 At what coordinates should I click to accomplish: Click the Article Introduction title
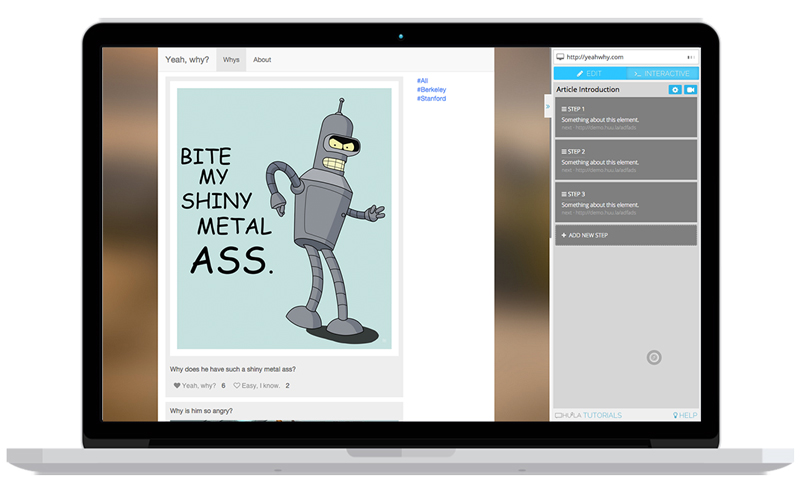588,89
